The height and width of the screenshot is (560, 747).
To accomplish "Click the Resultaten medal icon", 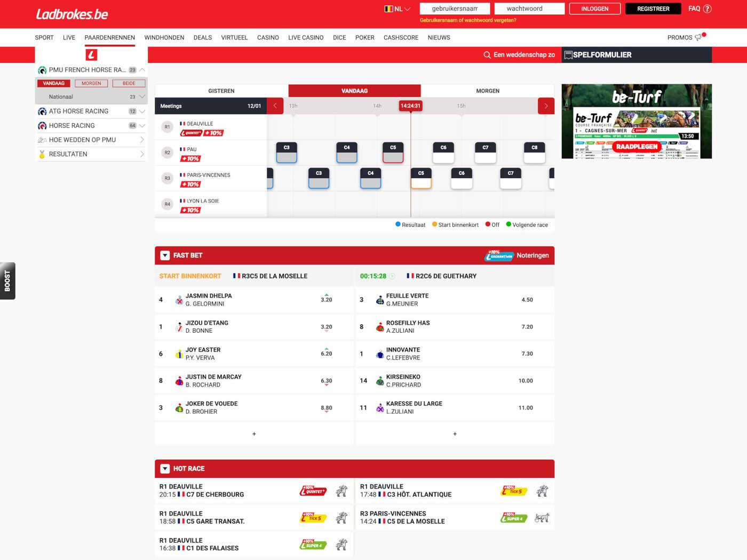I will [x=42, y=154].
